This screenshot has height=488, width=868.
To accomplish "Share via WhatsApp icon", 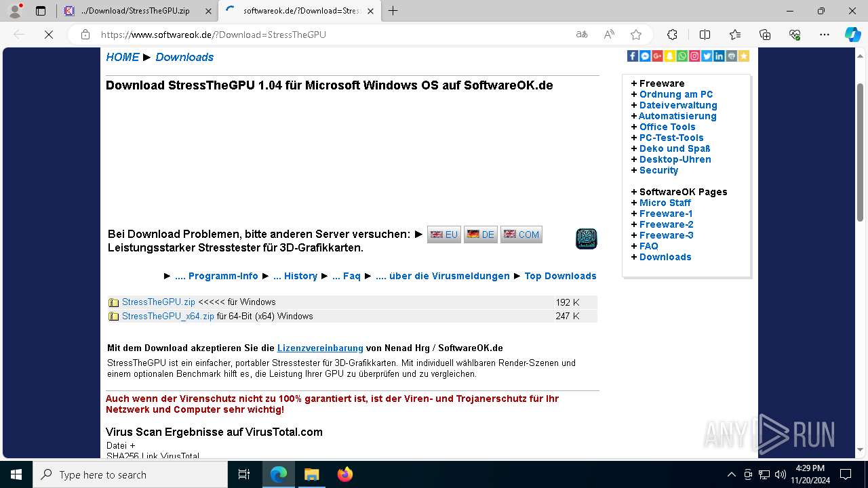I will (682, 56).
